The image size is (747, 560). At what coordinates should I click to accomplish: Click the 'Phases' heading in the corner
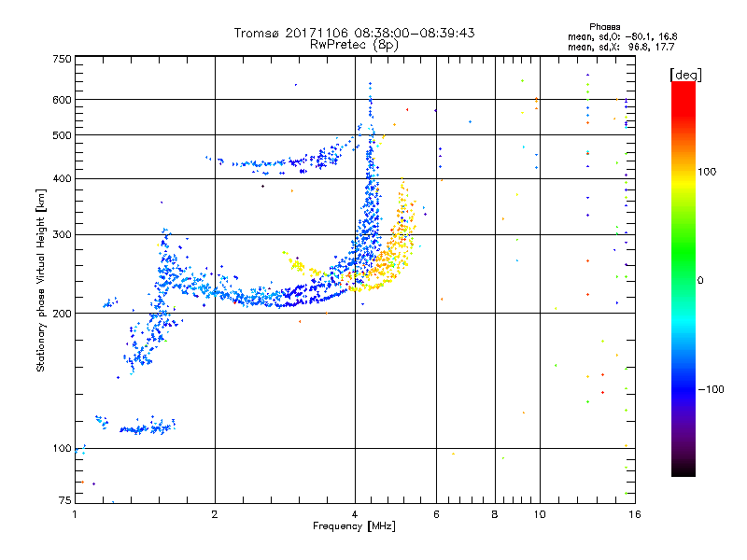604,27
